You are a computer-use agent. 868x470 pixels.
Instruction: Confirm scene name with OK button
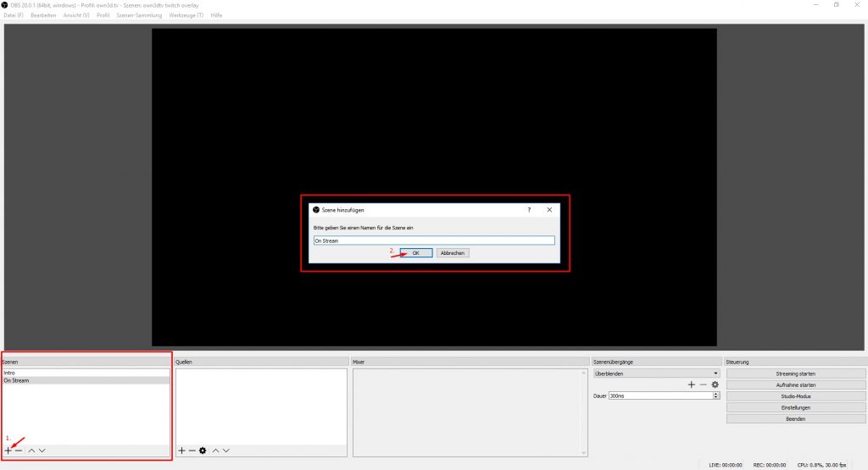(x=415, y=252)
